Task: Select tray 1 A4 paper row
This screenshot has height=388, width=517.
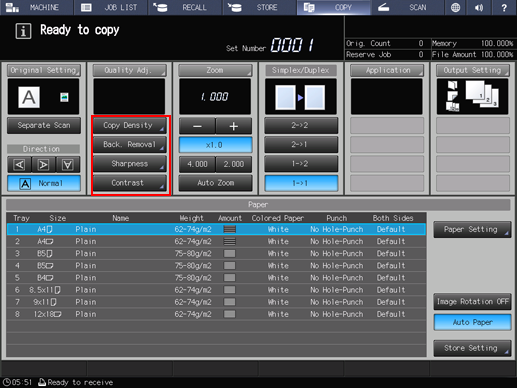Action: tap(216, 229)
